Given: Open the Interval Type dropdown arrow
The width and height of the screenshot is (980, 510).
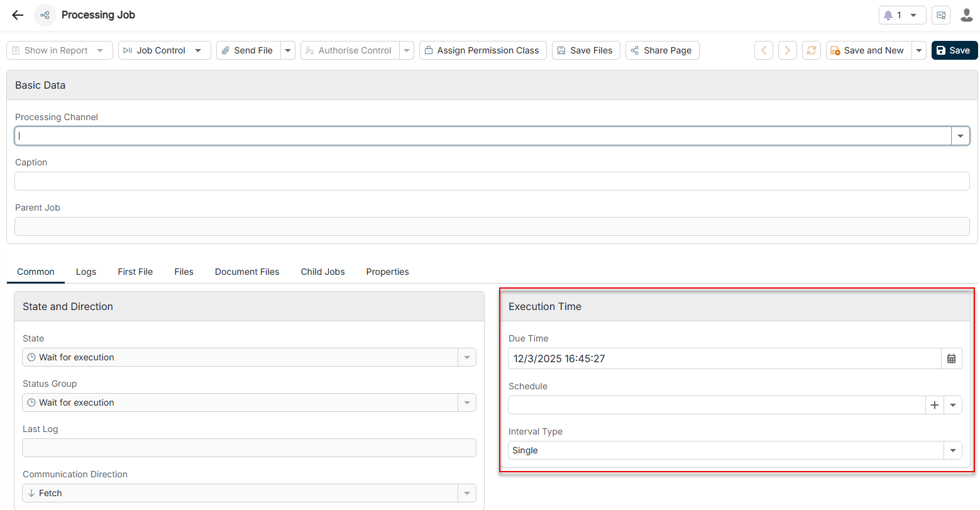Looking at the screenshot, I should click(953, 450).
